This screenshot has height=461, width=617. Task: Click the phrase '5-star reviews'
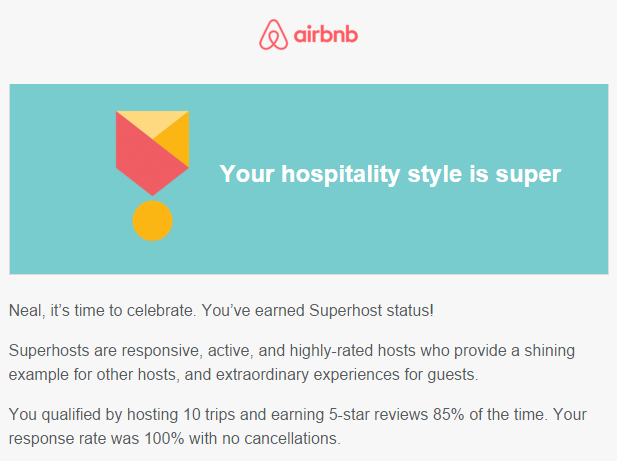pyautogui.click(x=378, y=415)
